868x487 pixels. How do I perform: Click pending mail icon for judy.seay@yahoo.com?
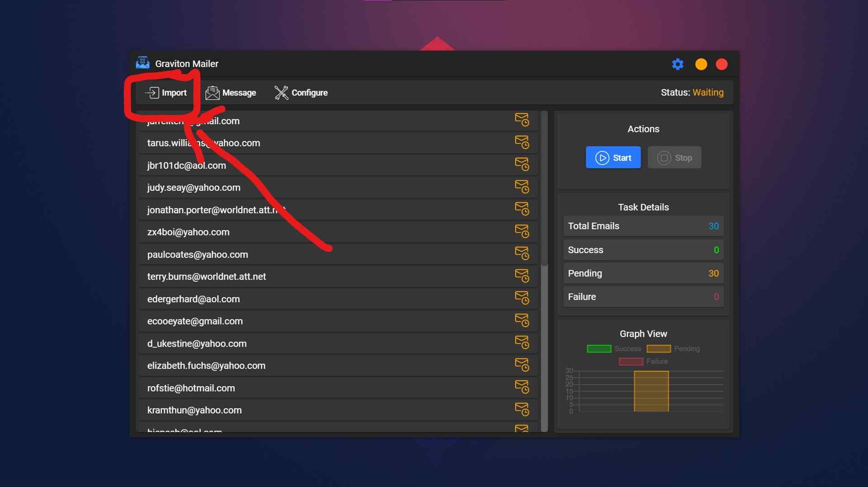pos(522,187)
